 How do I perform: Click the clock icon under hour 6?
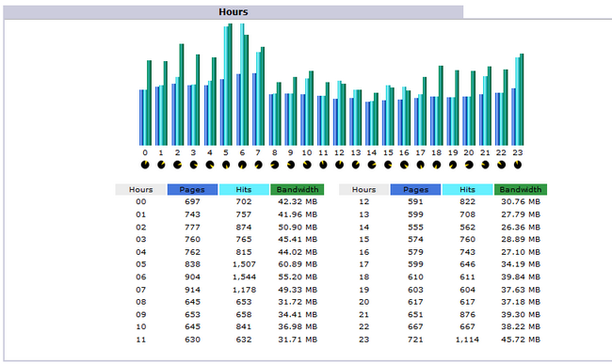pyautogui.click(x=242, y=165)
